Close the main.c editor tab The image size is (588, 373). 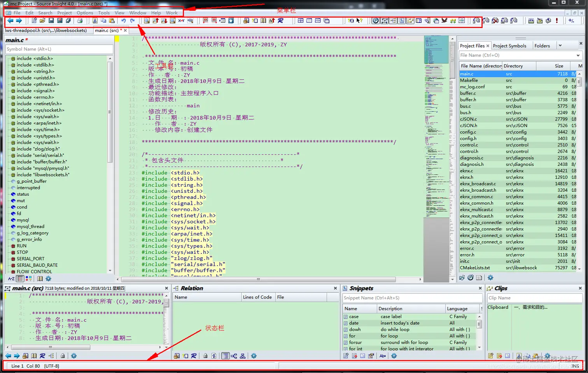click(125, 30)
